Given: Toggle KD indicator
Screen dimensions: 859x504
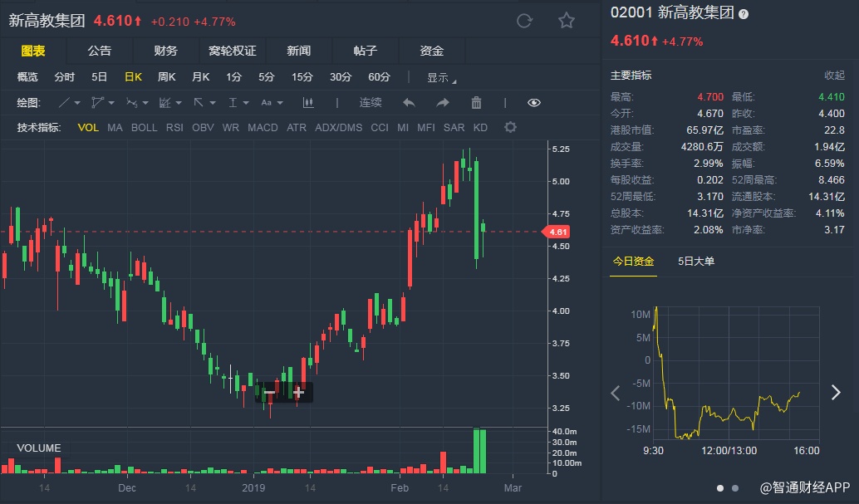Looking at the screenshot, I should pyautogui.click(x=480, y=128).
